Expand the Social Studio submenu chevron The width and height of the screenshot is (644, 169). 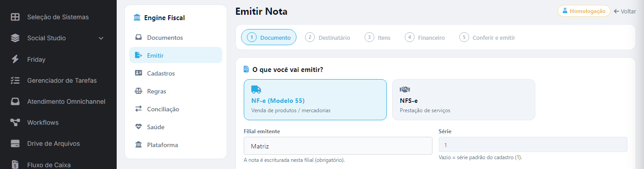(x=101, y=38)
